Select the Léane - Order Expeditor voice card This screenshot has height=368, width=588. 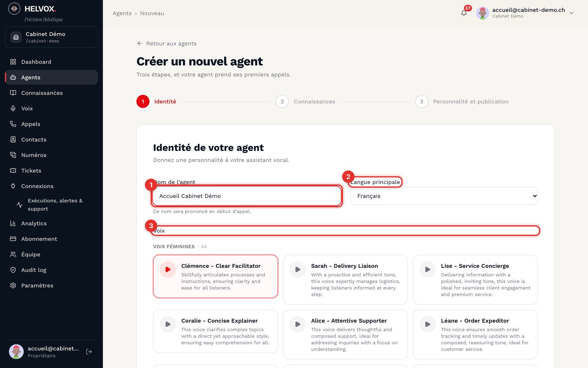(x=475, y=335)
